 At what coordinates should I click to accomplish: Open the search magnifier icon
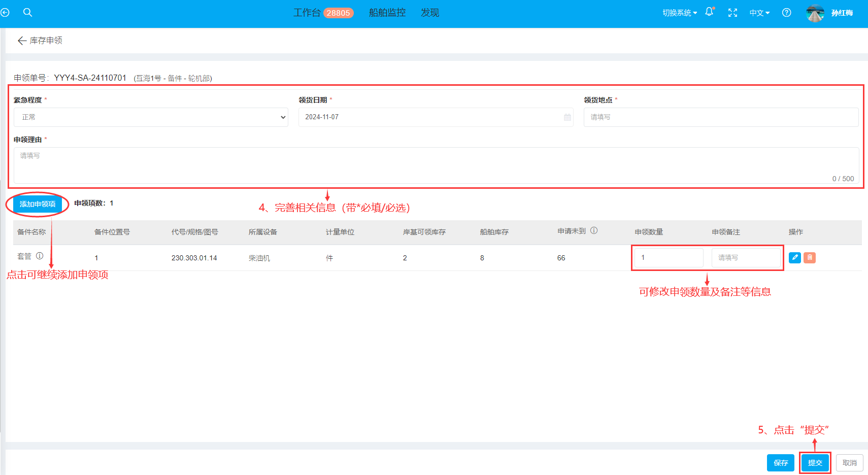click(x=28, y=13)
